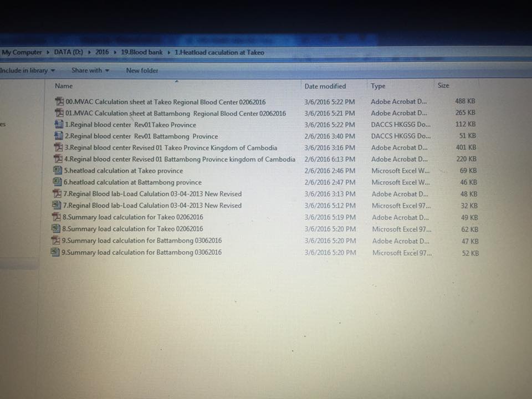
Task: Click the 1.Heatload caculation at Takeo breadcrumb
Action: 219,53
